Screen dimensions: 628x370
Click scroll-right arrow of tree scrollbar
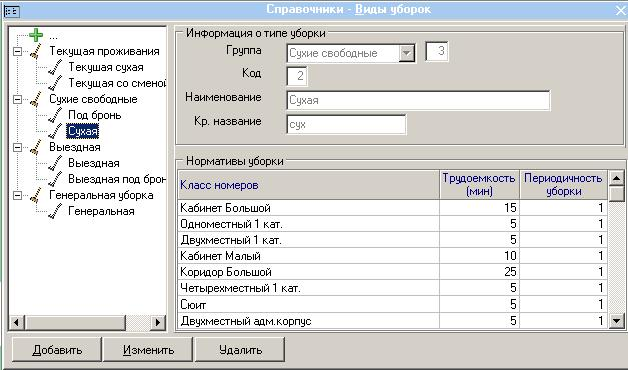[x=158, y=322]
